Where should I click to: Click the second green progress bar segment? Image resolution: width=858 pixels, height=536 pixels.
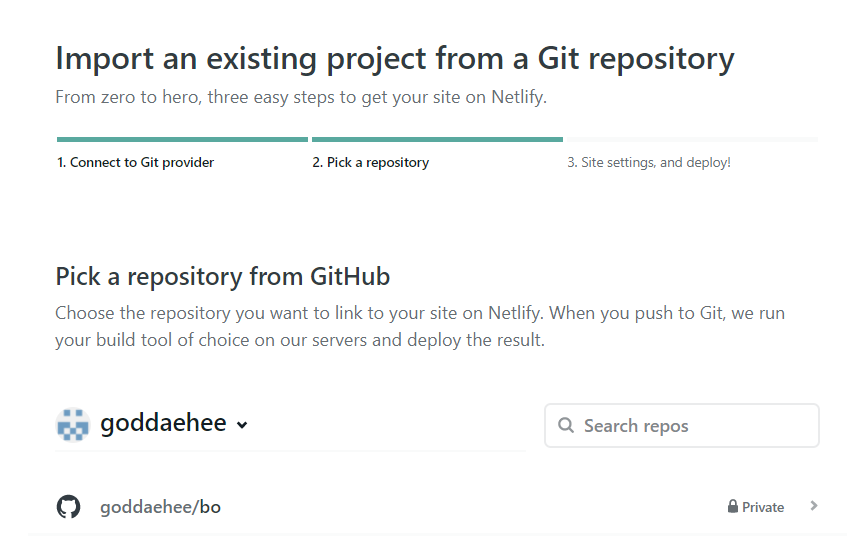(437, 140)
